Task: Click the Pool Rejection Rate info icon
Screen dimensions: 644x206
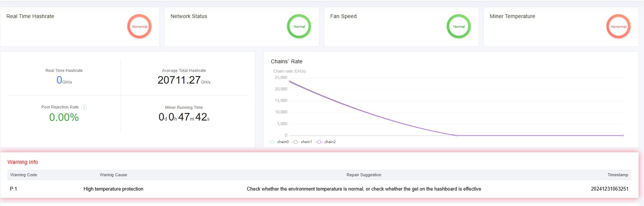Action: pyautogui.click(x=84, y=107)
